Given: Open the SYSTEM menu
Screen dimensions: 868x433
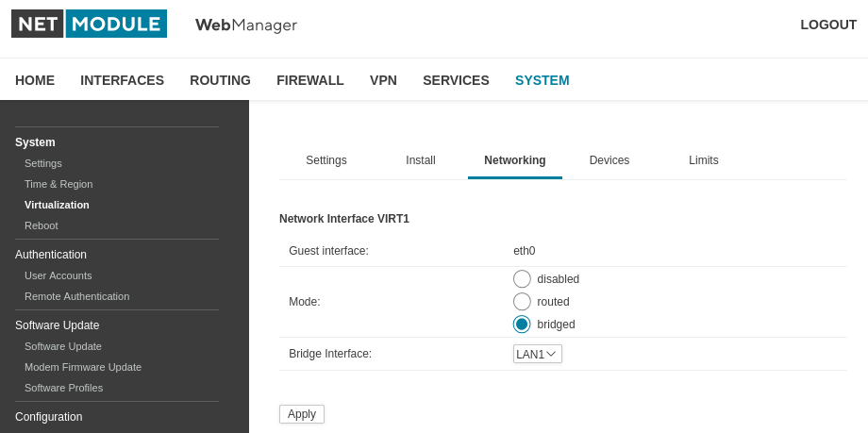Looking at the screenshot, I should (x=542, y=80).
